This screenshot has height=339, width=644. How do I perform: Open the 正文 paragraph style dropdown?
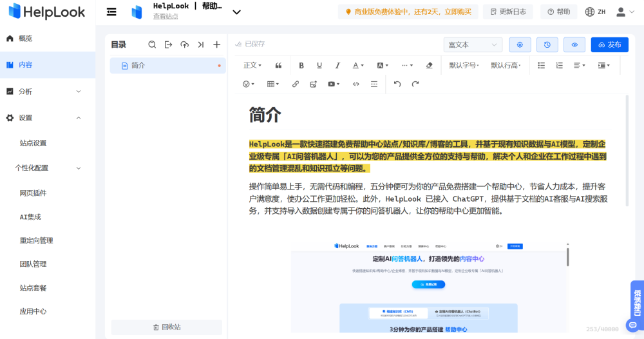(252, 65)
